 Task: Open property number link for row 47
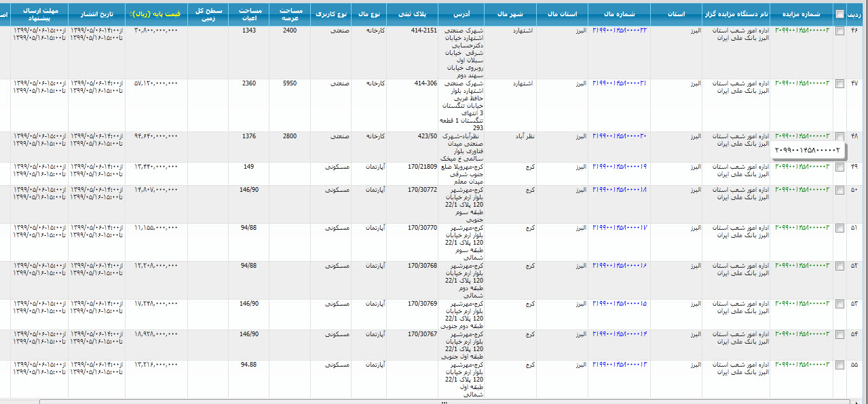(x=619, y=83)
